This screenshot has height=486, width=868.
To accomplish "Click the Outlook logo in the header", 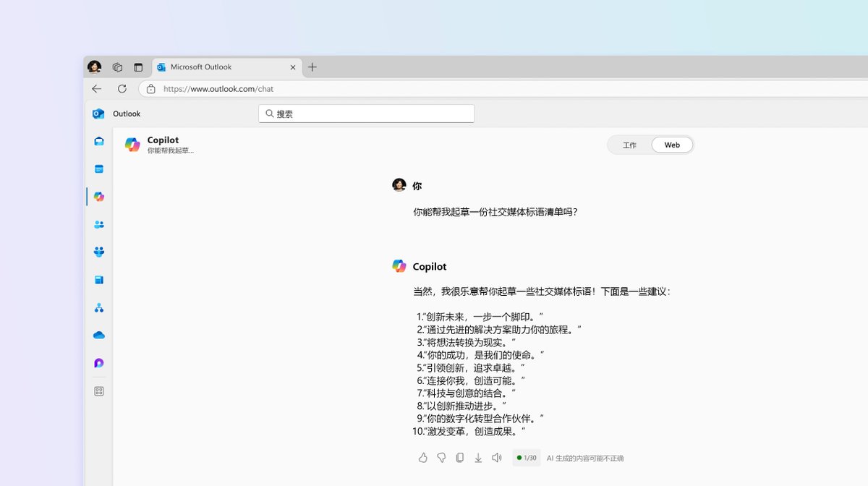I will pyautogui.click(x=98, y=114).
